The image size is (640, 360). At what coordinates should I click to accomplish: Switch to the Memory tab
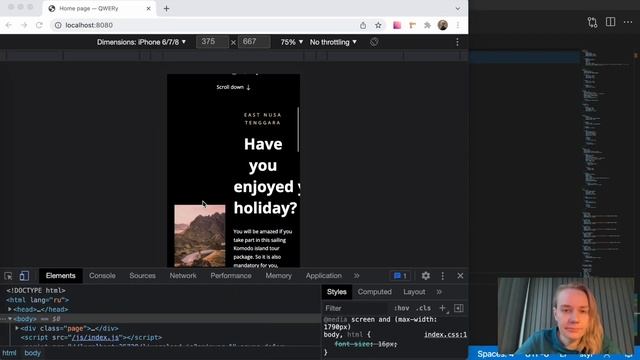click(278, 276)
